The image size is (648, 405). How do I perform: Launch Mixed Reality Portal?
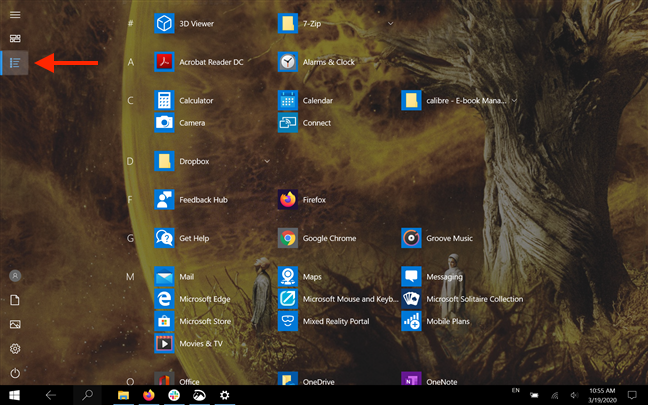pyautogui.click(x=324, y=321)
